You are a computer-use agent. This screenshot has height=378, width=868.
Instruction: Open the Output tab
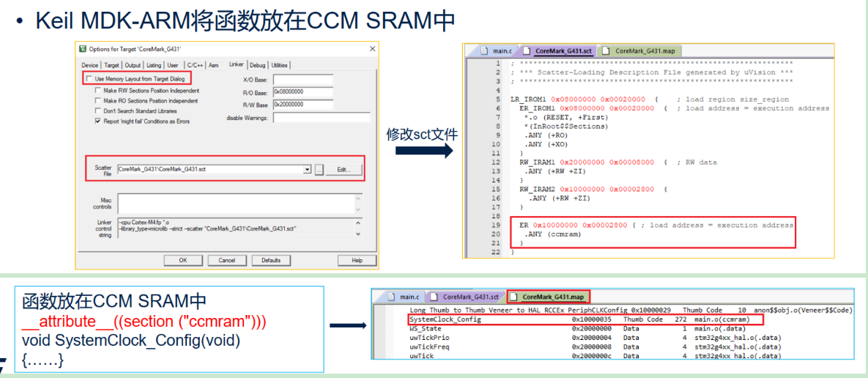coord(133,64)
